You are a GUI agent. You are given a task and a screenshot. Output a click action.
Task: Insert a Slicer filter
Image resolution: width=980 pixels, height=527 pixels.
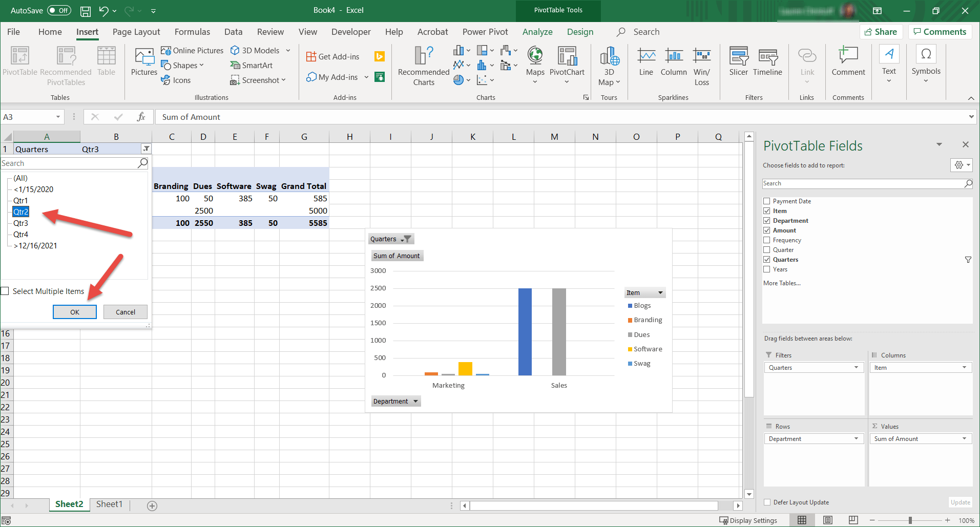click(739, 61)
